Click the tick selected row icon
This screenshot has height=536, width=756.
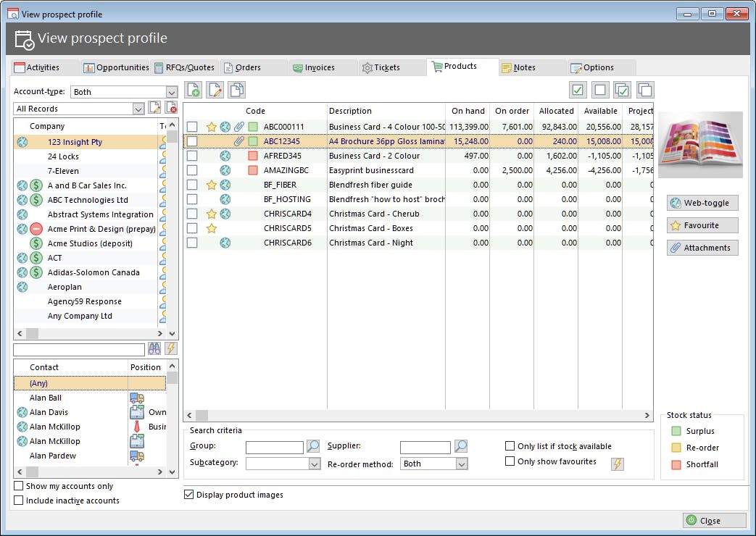[x=578, y=90]
